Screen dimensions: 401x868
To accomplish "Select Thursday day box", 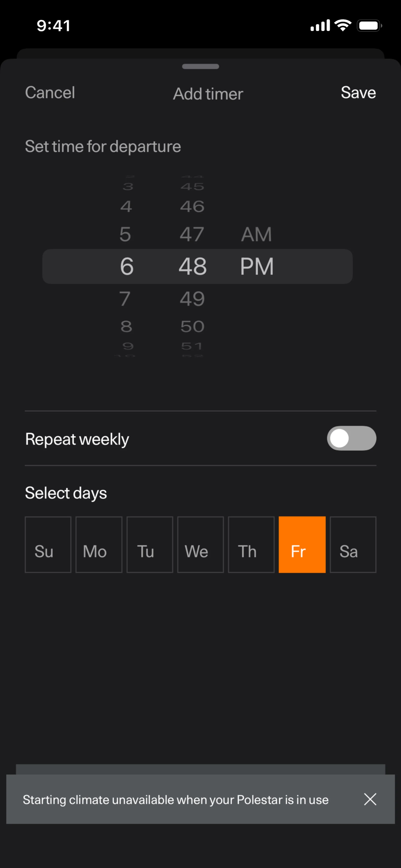I will (x=251, y=545).
